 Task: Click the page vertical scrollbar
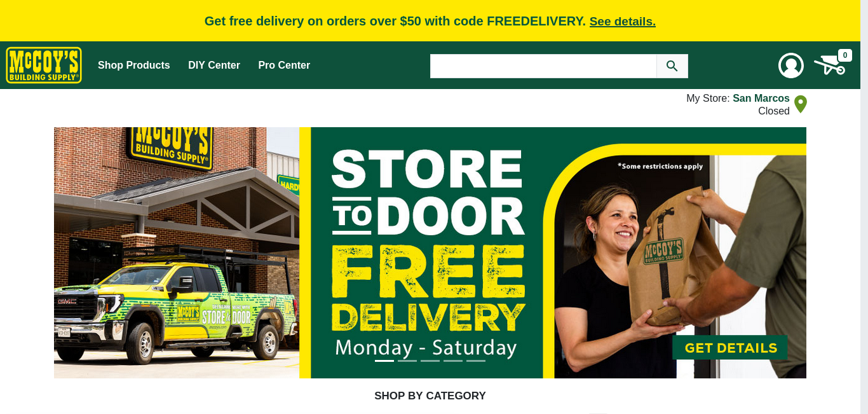(864, 207)
